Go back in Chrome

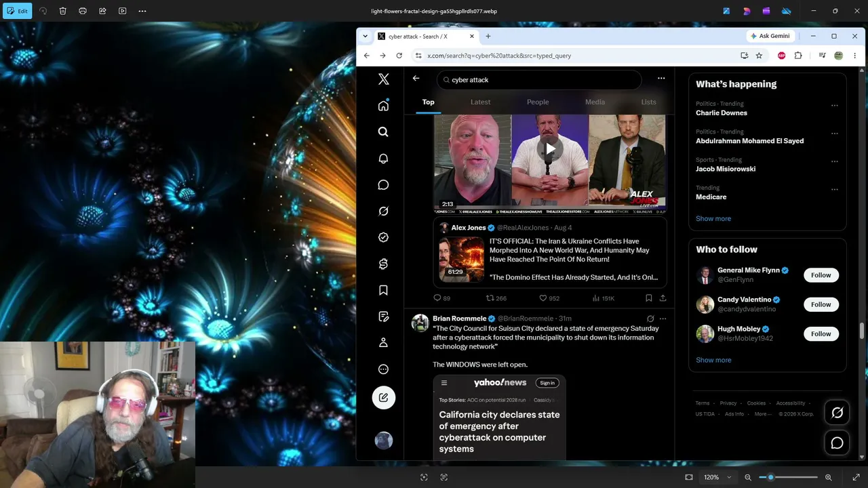(x=367, y=56)
